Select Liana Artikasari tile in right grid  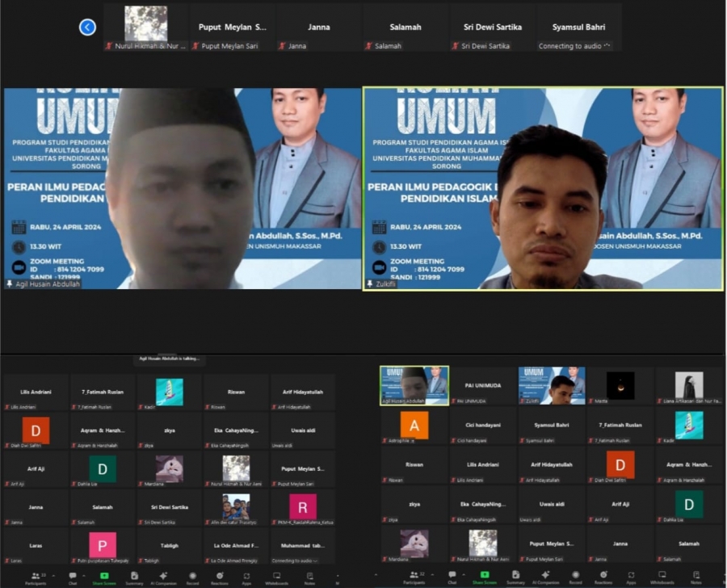click(689, 385)
